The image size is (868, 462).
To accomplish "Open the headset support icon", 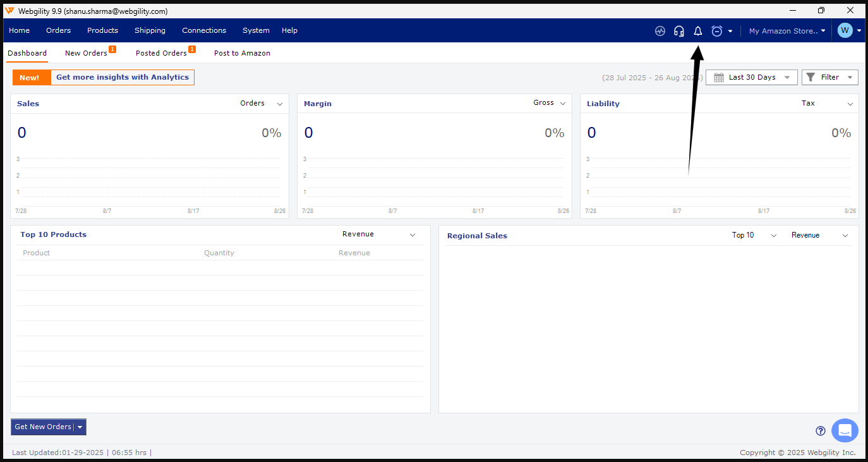I will [679, 31].
